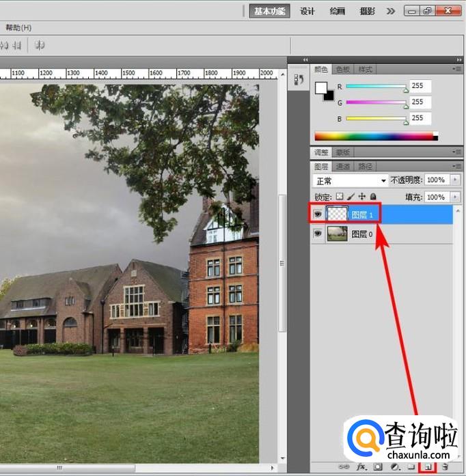
Task: Click the black background color swatch
Action: 330,97
